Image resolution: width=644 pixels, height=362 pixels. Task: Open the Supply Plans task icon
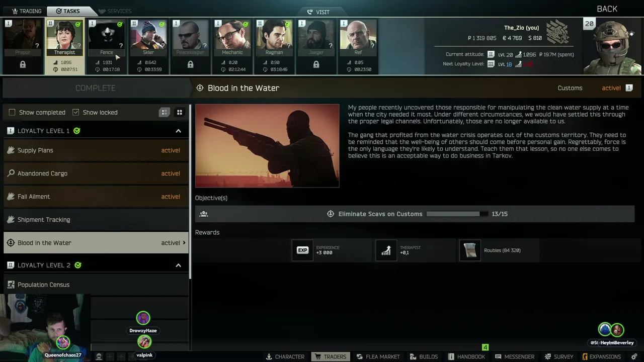click(11, 150)
